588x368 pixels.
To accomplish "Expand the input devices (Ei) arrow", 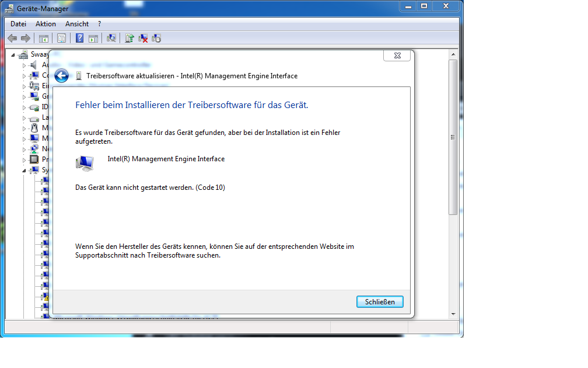I will (x=24, y=86).
